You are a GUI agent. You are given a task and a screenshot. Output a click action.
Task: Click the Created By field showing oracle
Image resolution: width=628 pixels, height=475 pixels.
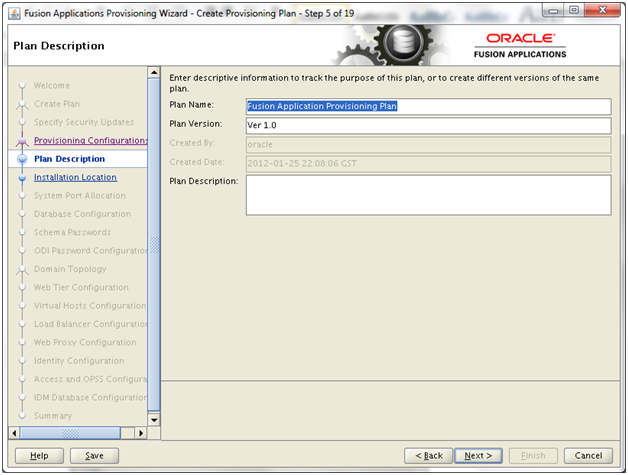pyautogui.click(x=429, y=145)
